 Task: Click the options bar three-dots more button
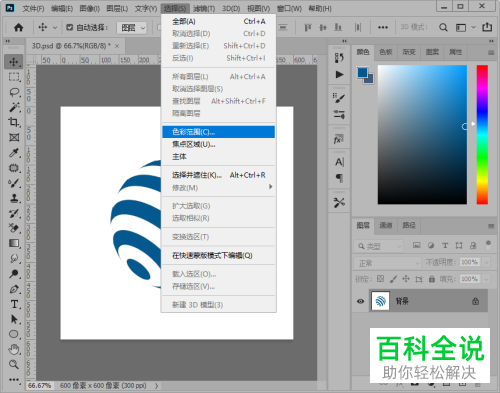(383, 27)
